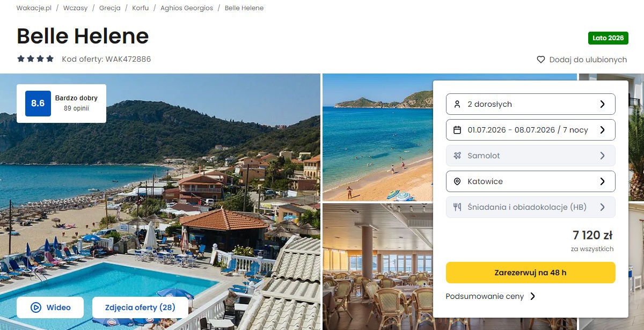Open the 01.07.2026 - 08.07.2026 date selector
The height and width of the screenshot is (330, 644).
click(x=530, y=130)
